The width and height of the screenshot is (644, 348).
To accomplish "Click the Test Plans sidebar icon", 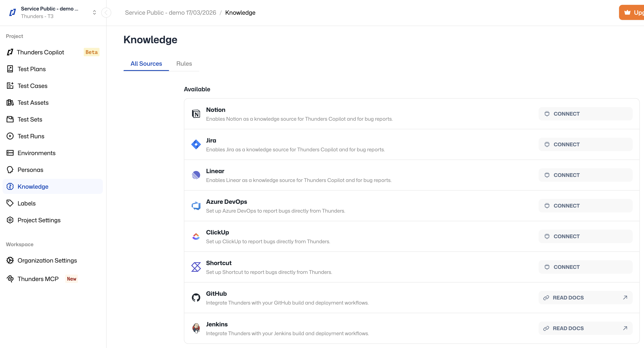I will click(10, 69).
